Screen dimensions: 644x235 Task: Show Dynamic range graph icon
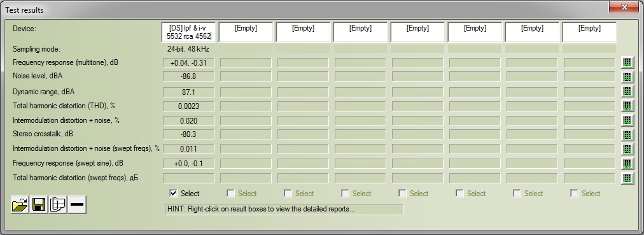pyautogui.click(x=627, y=91)
